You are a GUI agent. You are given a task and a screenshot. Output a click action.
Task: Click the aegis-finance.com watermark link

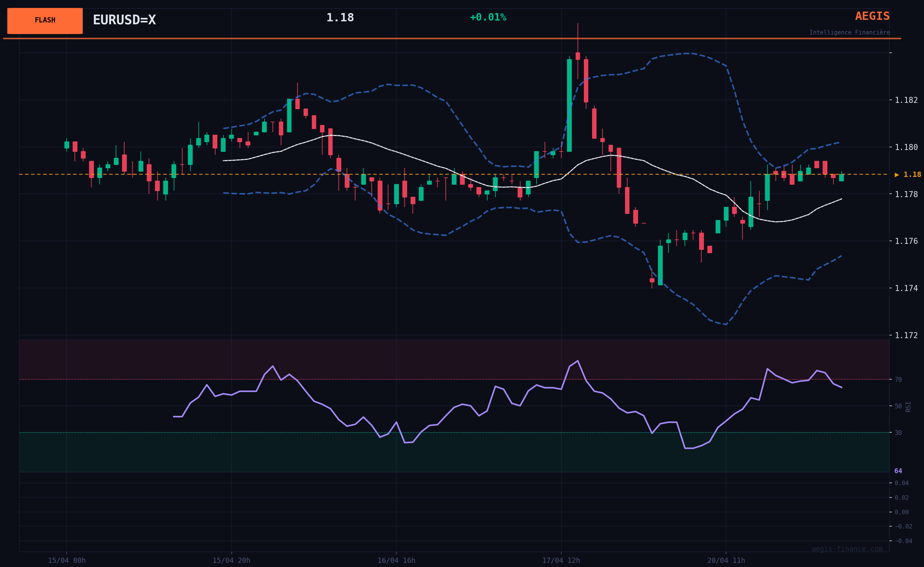pos(847,549)
